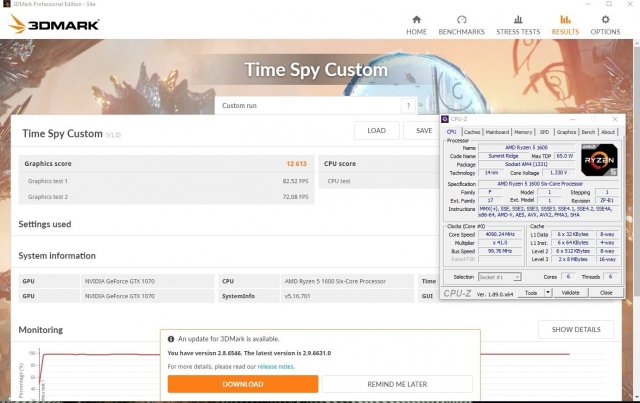
Task: Click the CPU-Z title bar icon
Action: [451, 118]
